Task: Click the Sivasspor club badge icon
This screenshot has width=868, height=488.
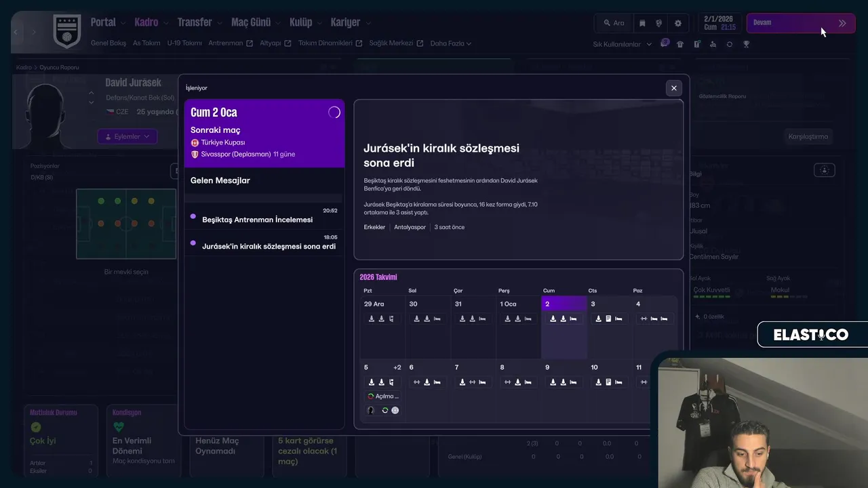Action: tap(195, 155)
